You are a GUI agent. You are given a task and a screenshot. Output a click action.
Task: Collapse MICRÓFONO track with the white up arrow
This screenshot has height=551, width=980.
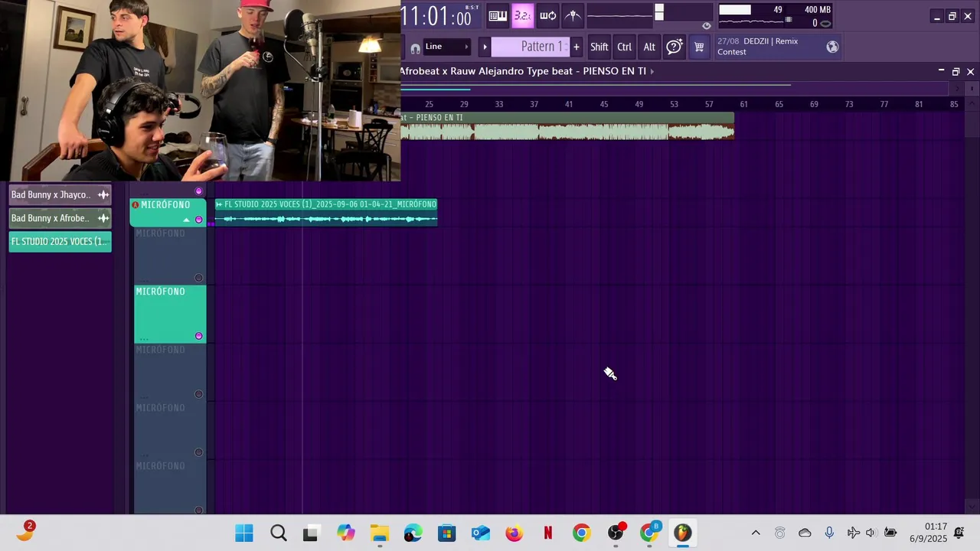[186, 220]
